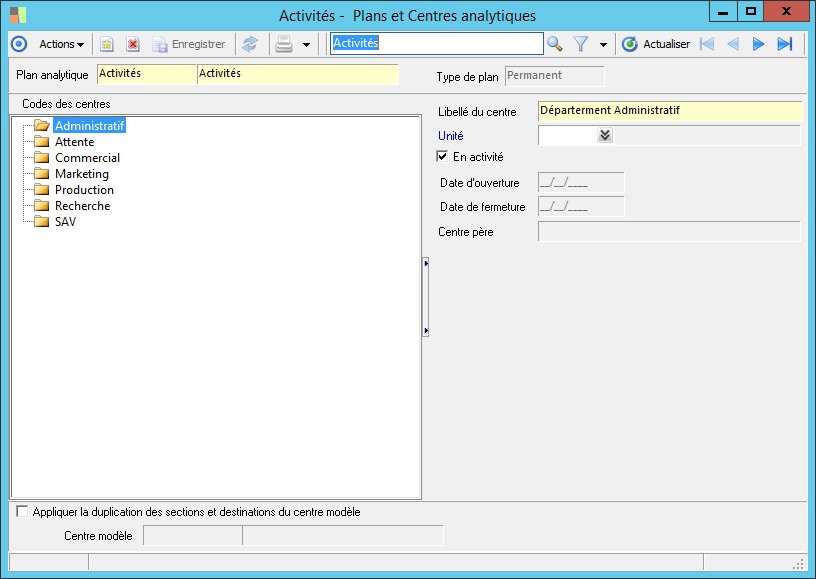The height and width of the screenshot is (579, 816).
Task: Click the funnel filter icon
Action: [x=581, y=44]
